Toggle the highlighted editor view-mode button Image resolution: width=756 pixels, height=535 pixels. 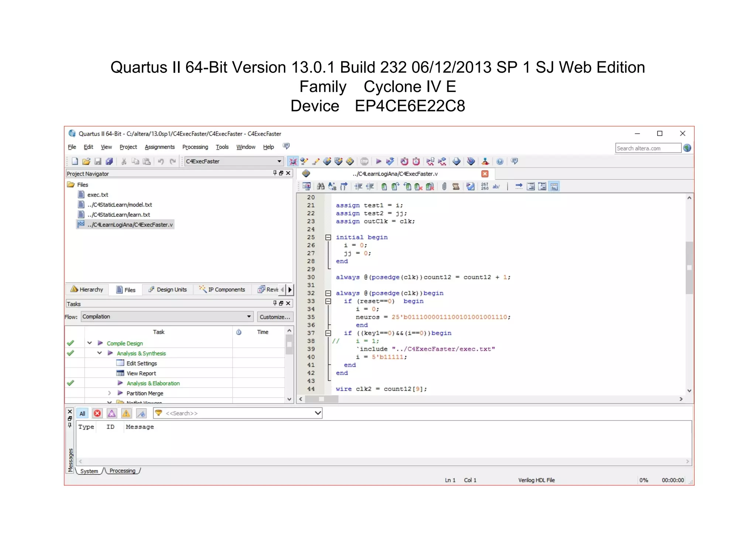pyautogui.click(x=554, y=186)
